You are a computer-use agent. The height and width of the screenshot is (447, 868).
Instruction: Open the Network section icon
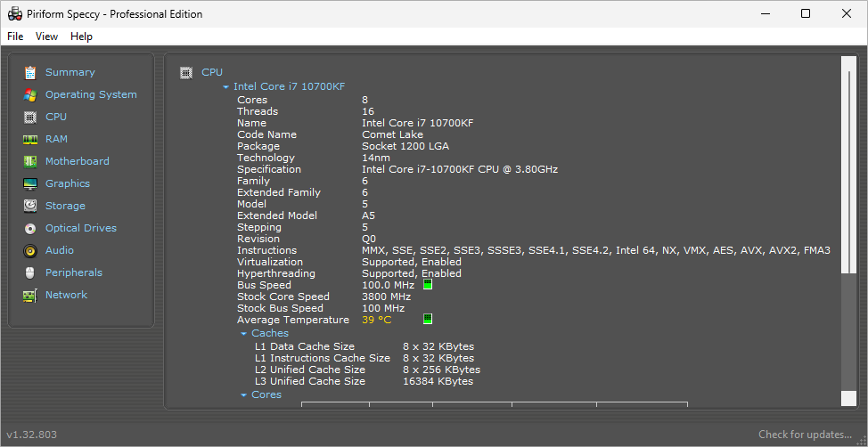(30, 295)
